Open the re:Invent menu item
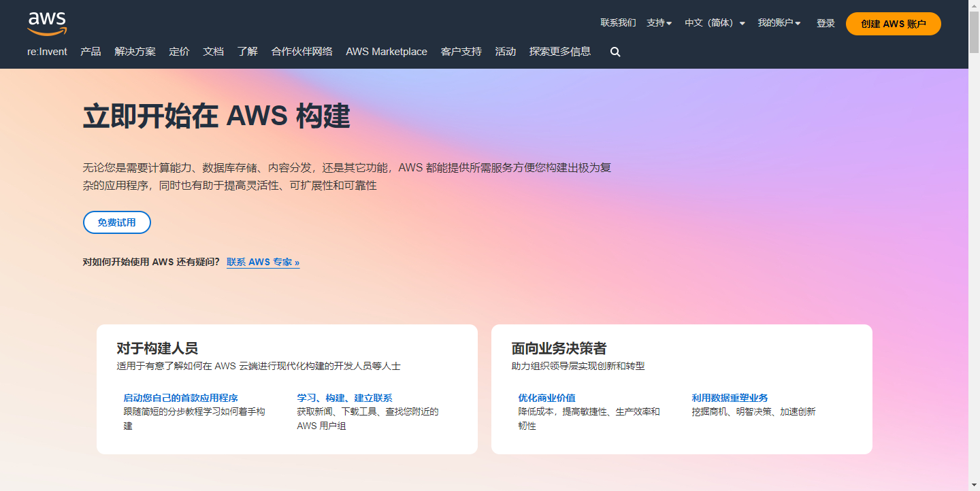This screenshot has width=980, height=491. tap(47, 52)
